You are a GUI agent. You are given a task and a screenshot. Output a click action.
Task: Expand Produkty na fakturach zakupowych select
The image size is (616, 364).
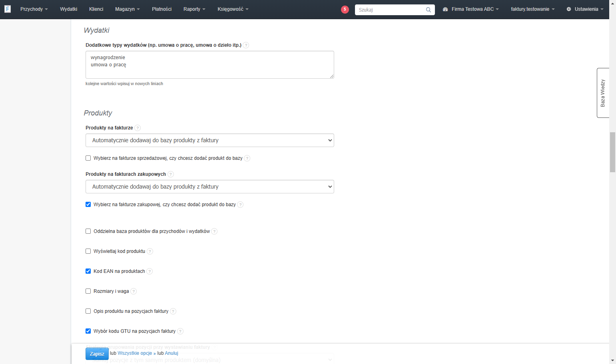[210, 187]
